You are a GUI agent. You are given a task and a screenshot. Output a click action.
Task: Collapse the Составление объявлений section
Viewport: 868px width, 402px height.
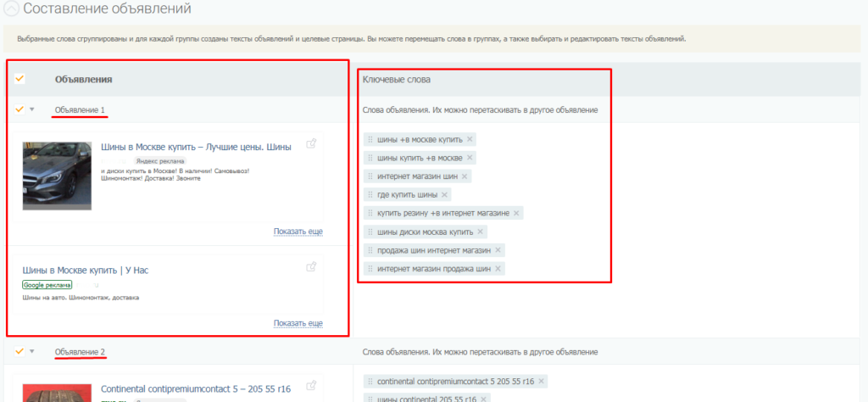[x=11, y=10]
